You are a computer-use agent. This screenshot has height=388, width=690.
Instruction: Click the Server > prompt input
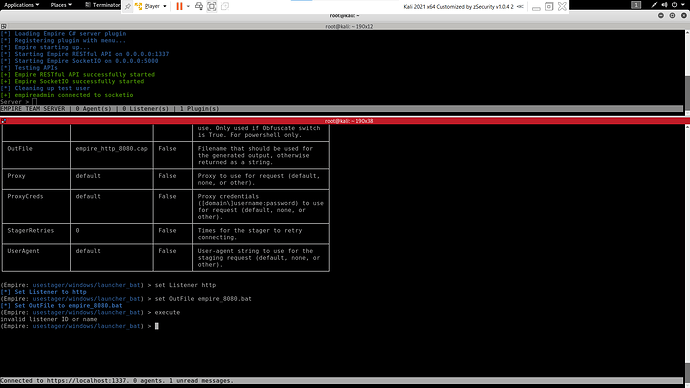[34, 102]
